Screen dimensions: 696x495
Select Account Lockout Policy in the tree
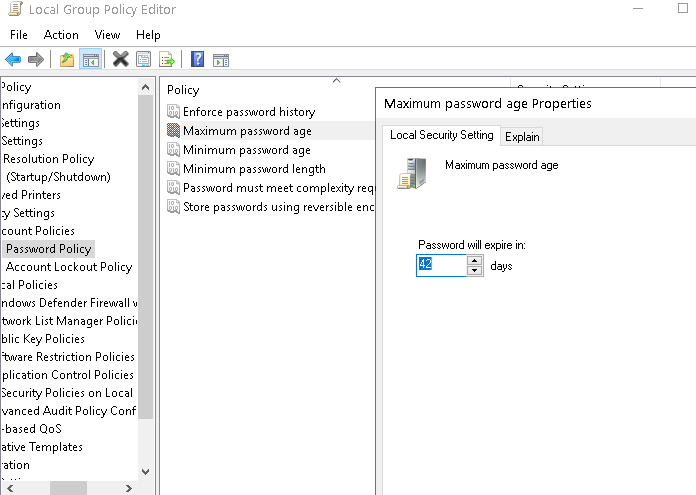pyautogui.click(x=69, y=267)
